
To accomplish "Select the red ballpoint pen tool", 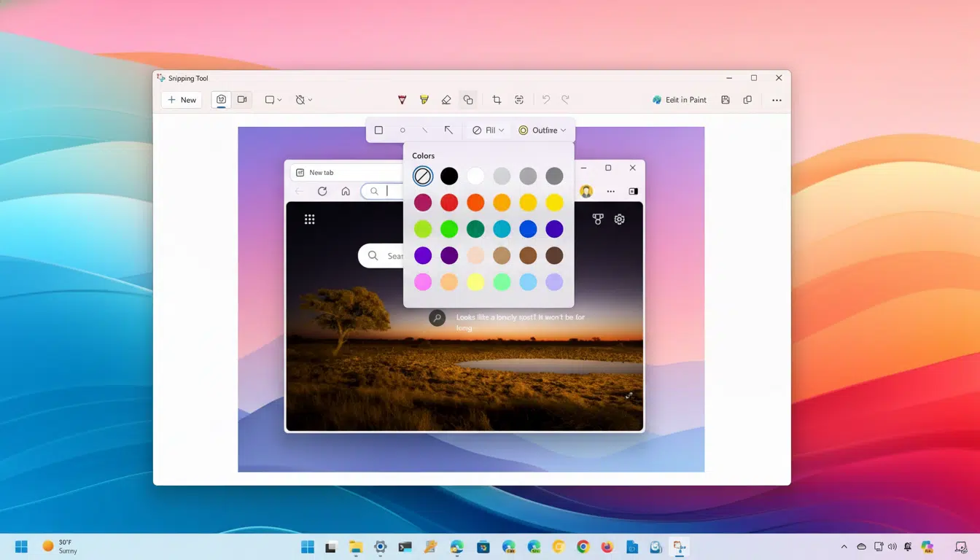I will coord(402,100).
